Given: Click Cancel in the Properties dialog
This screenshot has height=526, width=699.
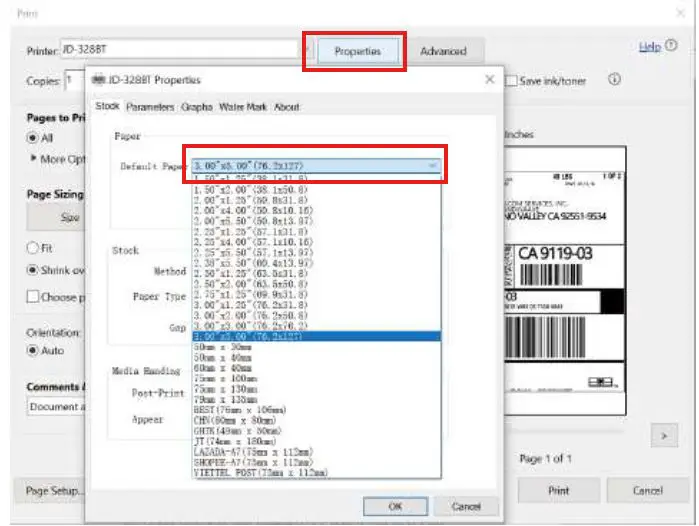Looking at the screenshot, I should [x=466, y=506].
